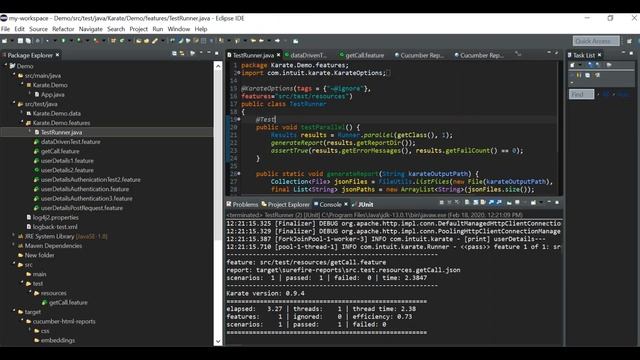The height and width of the screenshot is (360, 640).
Task: Close the Task List tab
Action: [x=599, y=55]
